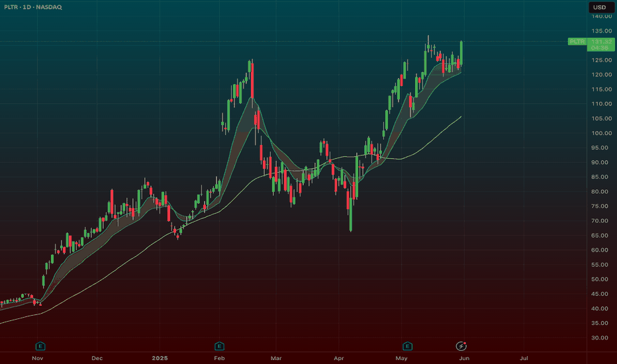Viewport: 617px width, 364px height.
Task: Click the lightning event icon near Jun
Action: [461, 346]
